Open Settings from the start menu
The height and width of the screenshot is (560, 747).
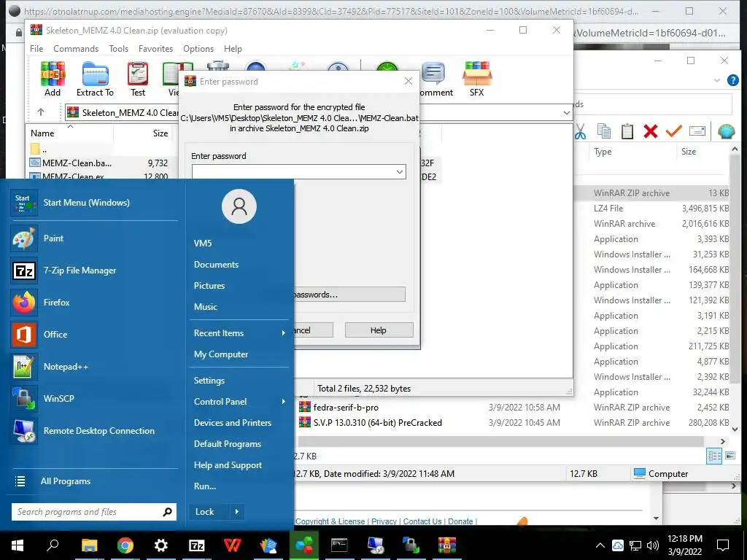click(x=209, y=381)
